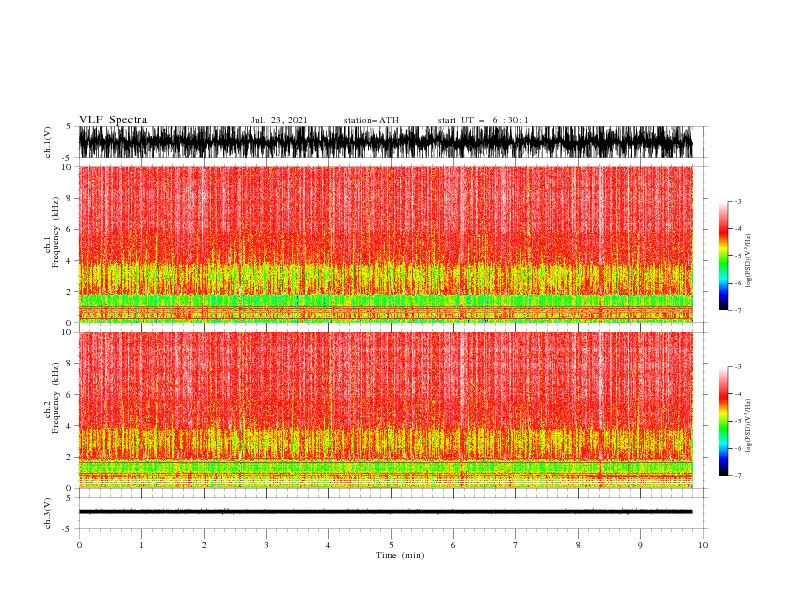Click the "-3" tick on ch.2 colorbar
The width and height of the screenshot is (792, 612).
coord(737,367)
